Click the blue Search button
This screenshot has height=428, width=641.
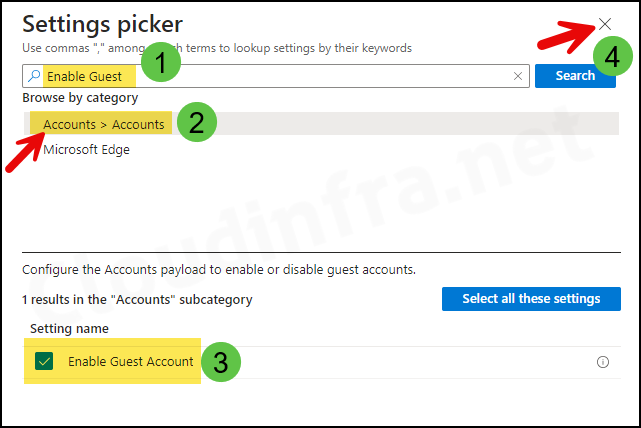575,76
